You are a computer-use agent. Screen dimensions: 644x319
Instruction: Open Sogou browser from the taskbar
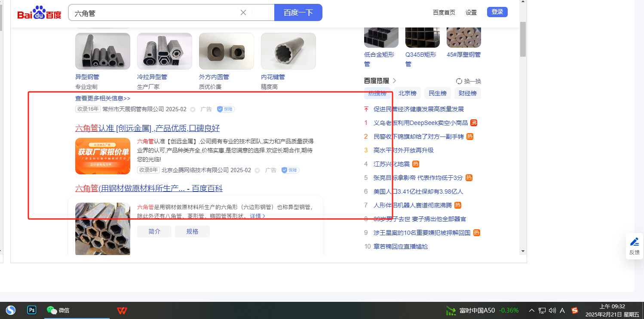pyautogui.click(x=11, y=310)
